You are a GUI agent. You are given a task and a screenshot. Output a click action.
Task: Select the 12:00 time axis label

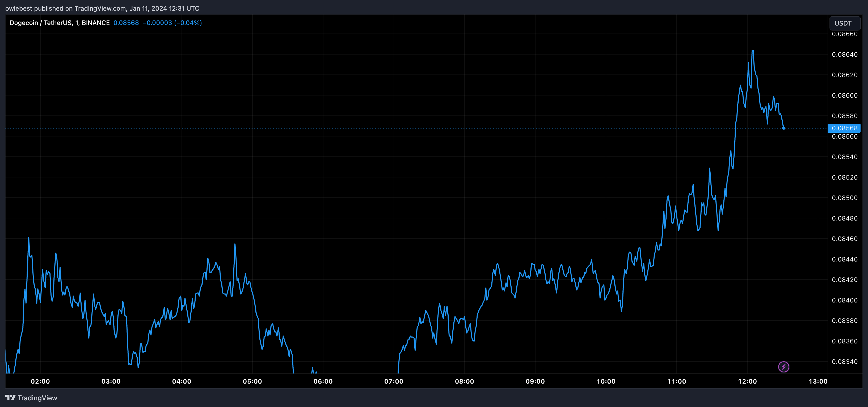pos(747,381)
